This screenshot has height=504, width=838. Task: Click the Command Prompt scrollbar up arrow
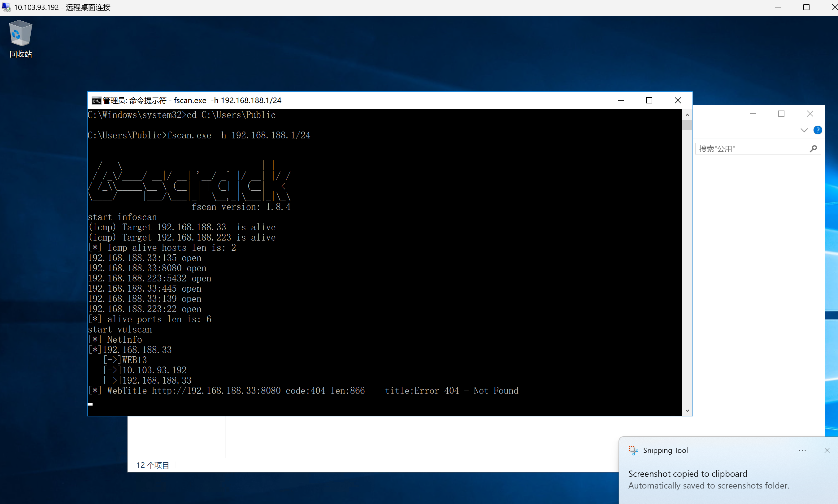[687, 115]
